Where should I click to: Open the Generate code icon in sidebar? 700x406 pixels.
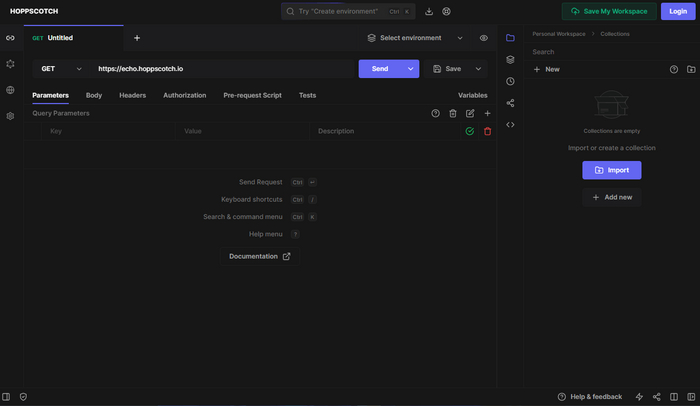click(x=510, y=125)
